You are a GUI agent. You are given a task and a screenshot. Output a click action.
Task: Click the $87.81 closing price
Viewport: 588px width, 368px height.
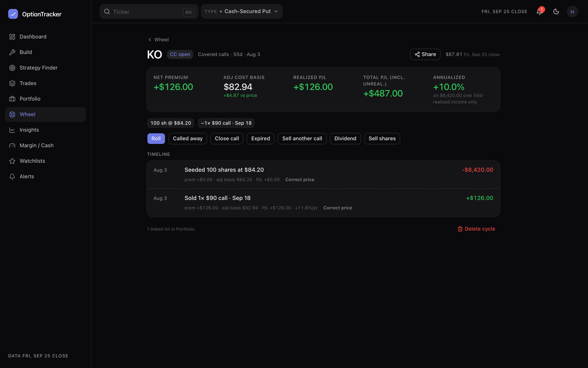click(454, 55)
